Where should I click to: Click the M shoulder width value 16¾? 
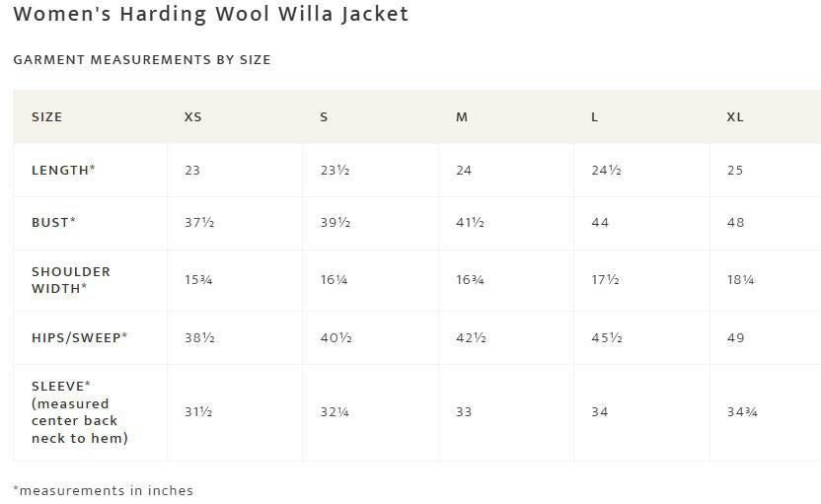(470, 280)
